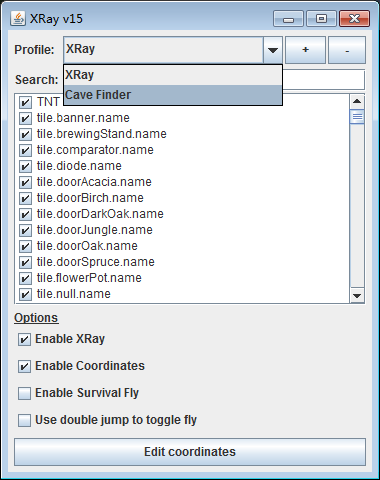Toggle tile.doorSpruce.name checkbox
This screenshot has width=380, height=480.
25,262
